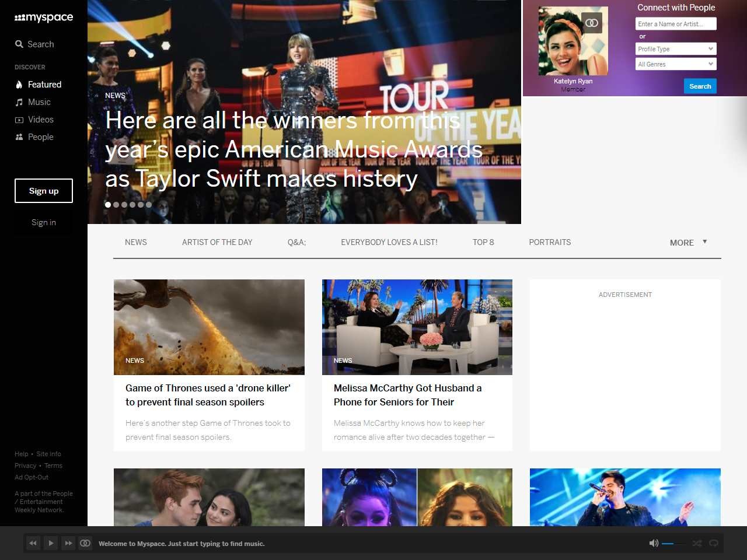Select the second carousel dot
Screen dimensions: 747x560
point(116,205)
